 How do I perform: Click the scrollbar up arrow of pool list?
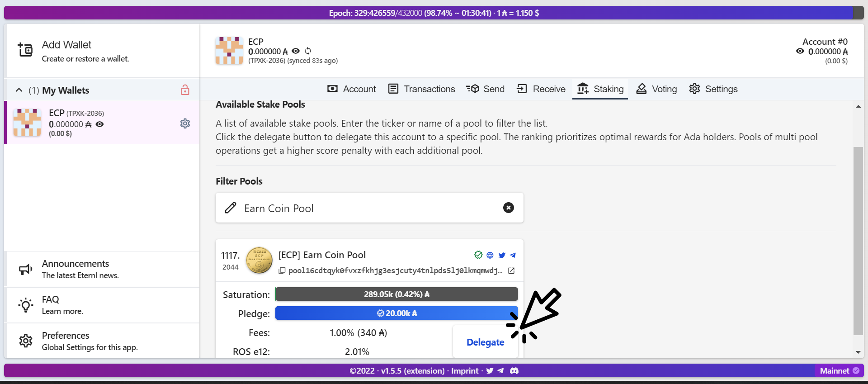pos(858,106)
